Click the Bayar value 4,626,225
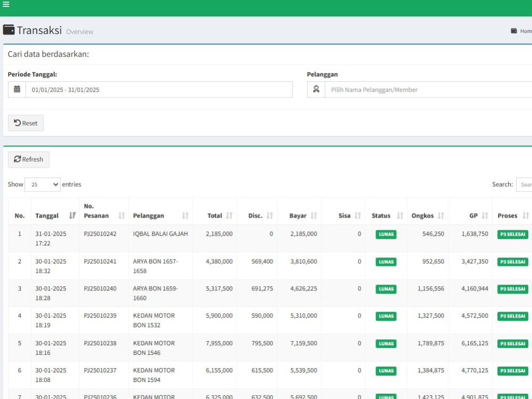The width and height of the screenshot is (532, 399). (304, 288)
